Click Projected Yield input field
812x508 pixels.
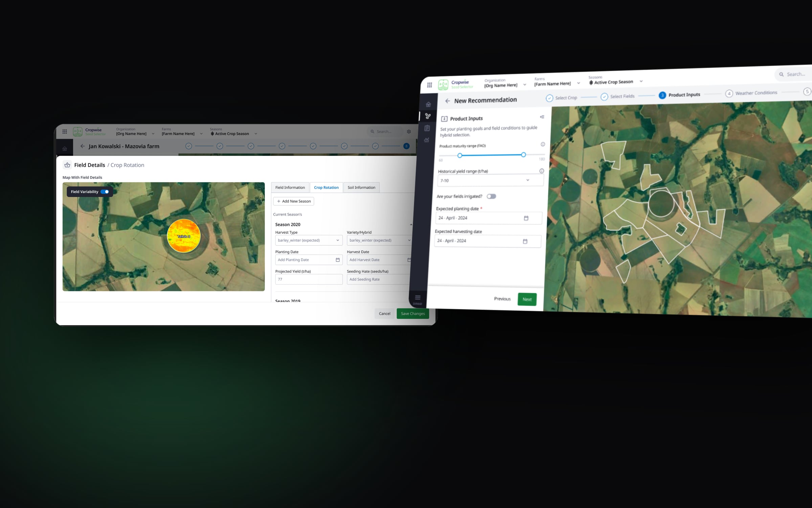pos(309,279)
